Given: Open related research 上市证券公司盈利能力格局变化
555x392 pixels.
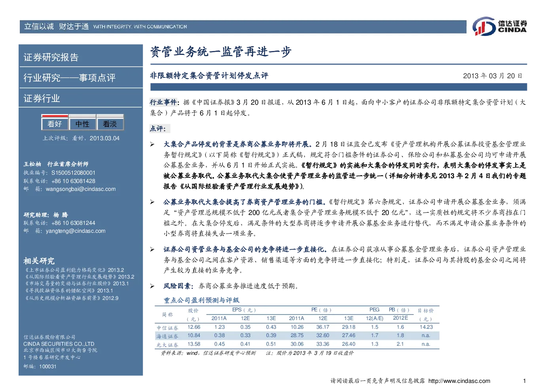Looking at the screenshot, I should [x=74, y=270].
